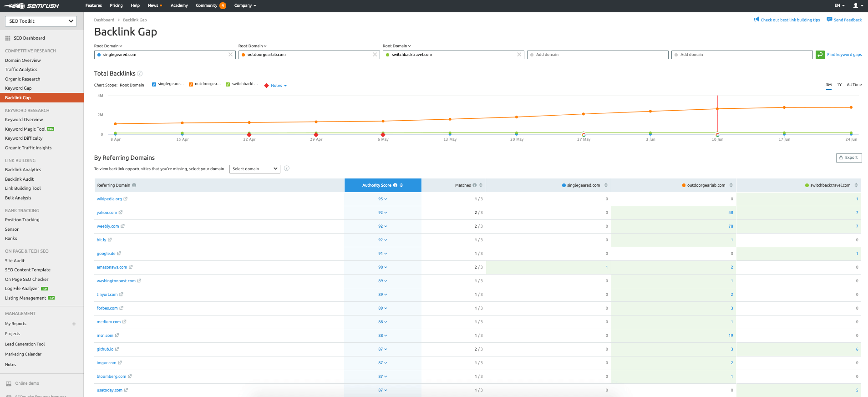Click the Dashboard breadcrumb link
The height and width of the screenshot is (397, 868).
click(x=104, y=20)
